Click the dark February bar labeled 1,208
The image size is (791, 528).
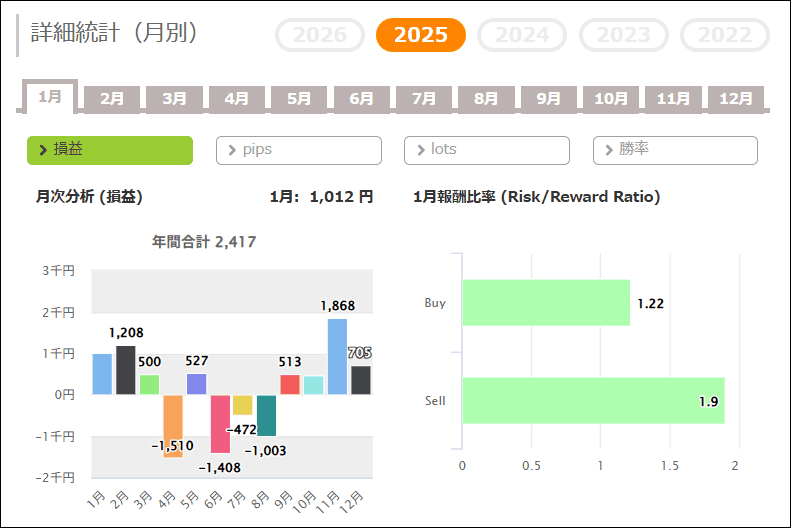point(126,370)
